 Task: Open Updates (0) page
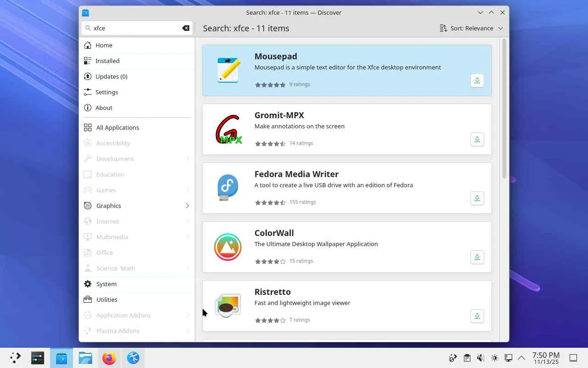click(137, 76)
